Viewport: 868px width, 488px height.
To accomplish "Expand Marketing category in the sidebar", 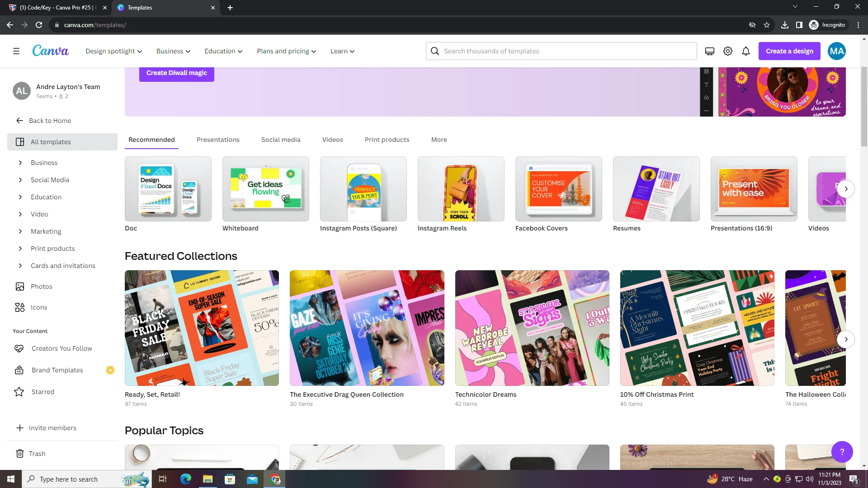I will (x=20, y=231).
